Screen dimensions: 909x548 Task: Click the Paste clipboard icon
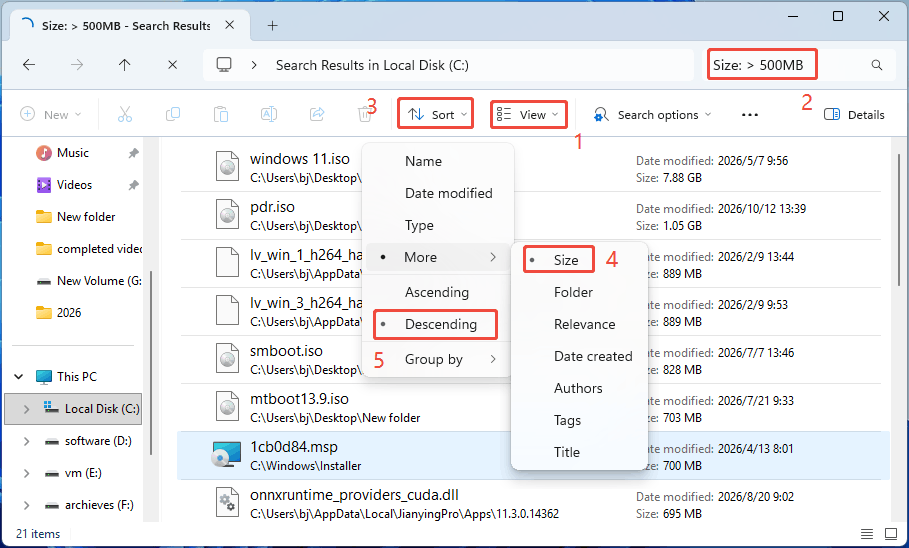point(221,114)
